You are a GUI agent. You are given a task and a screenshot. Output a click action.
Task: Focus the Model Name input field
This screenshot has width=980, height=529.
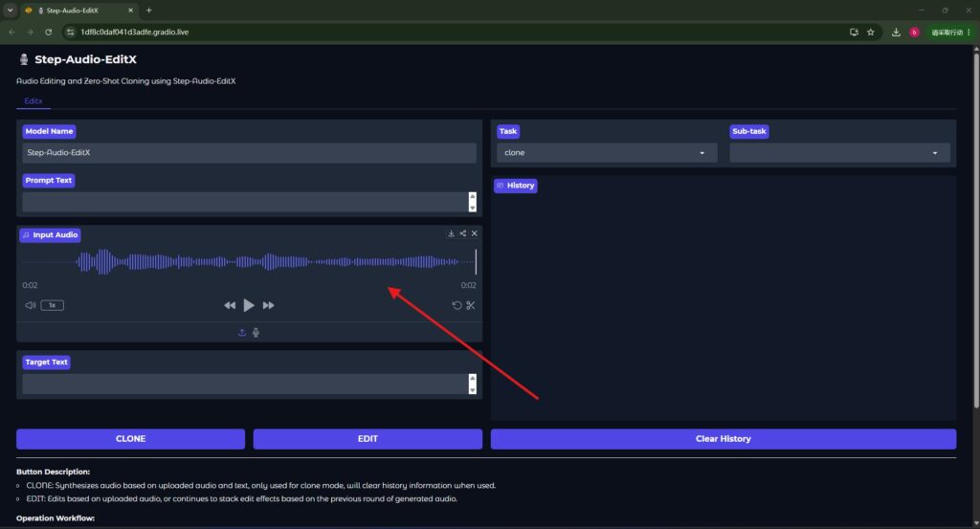249,153
